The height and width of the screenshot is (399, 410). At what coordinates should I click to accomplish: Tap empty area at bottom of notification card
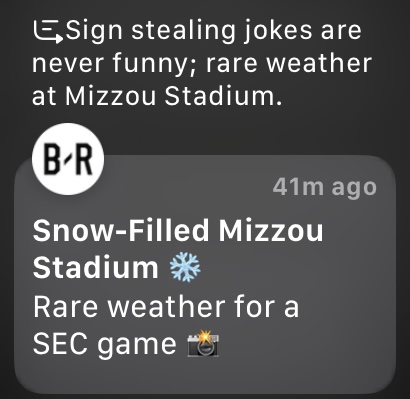[x=205, y=375]
